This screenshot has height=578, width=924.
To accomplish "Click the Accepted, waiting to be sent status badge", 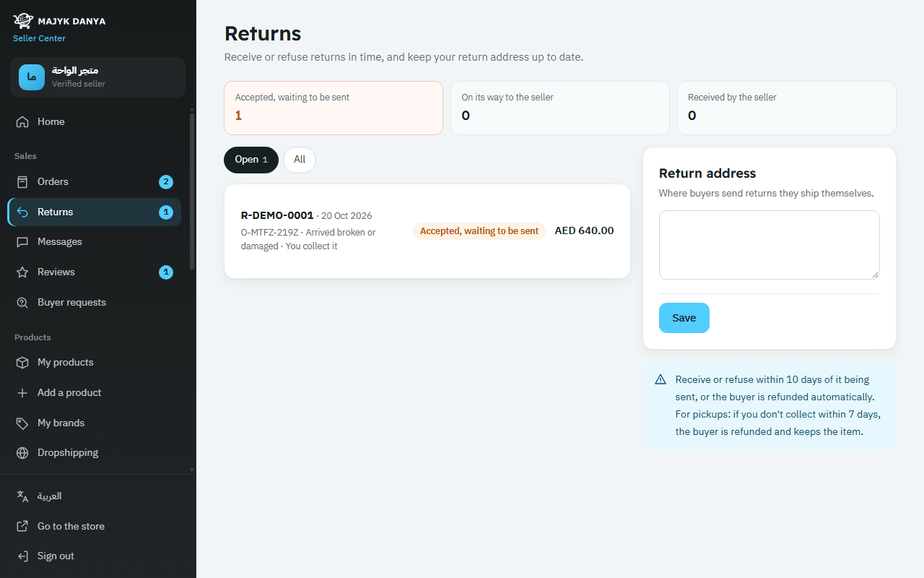I will tap(479, 231).
